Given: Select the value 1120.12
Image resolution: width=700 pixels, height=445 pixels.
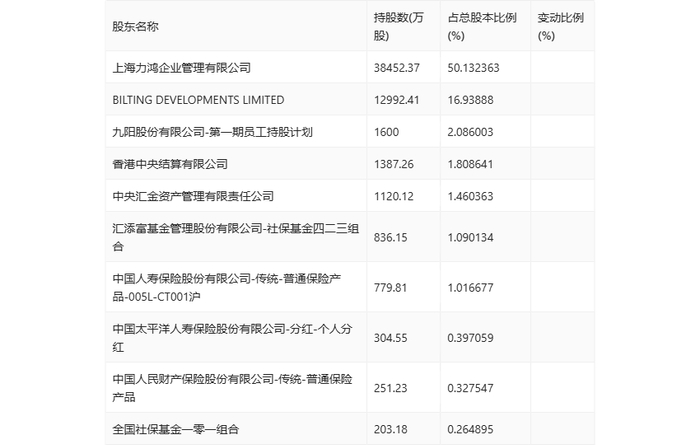Looking at the screenshot, I should click(x=394, y=196).
